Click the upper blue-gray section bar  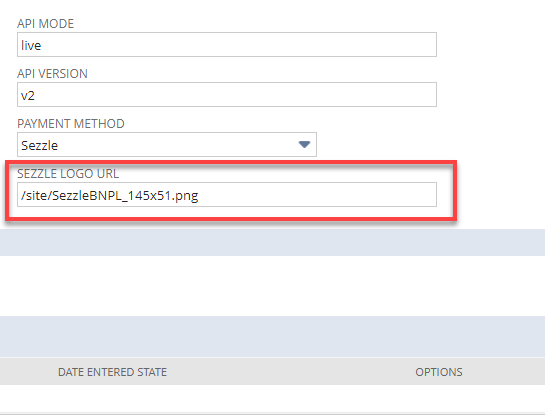point(272,242)
